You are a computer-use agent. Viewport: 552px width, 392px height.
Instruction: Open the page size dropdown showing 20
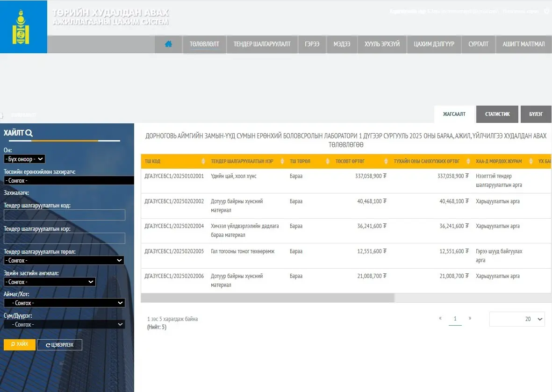(x=517, y=319)
